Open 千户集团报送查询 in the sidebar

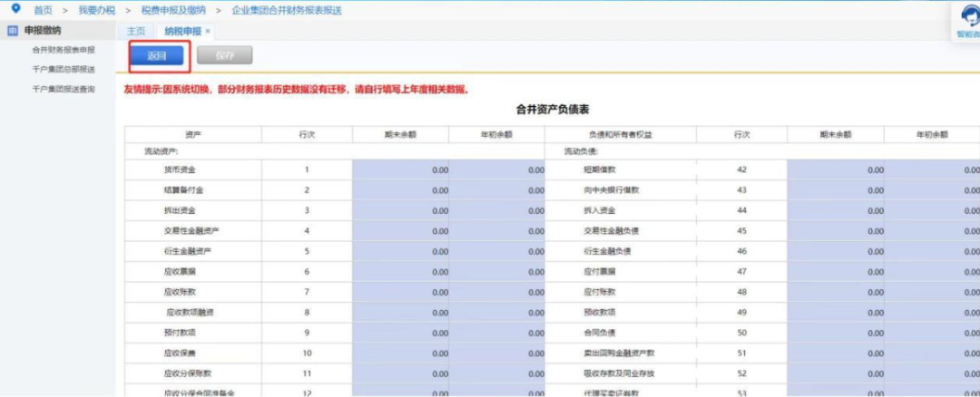pos(64,89)
